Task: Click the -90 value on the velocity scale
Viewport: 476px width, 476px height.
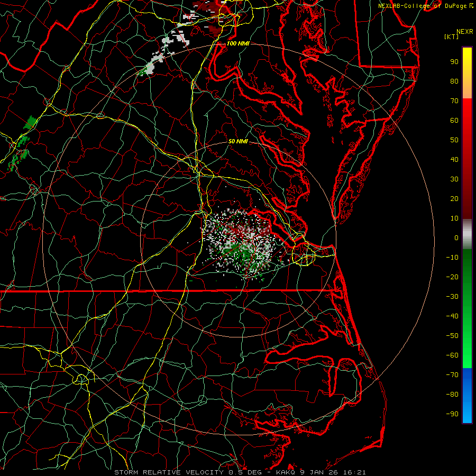Action: pos(452,414)
